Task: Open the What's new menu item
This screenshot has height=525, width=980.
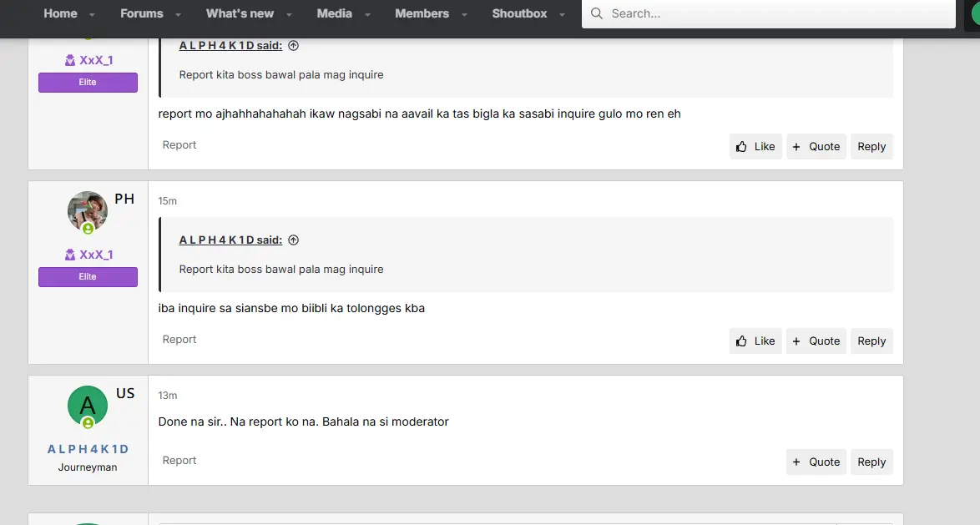Action: coord(240,13)
